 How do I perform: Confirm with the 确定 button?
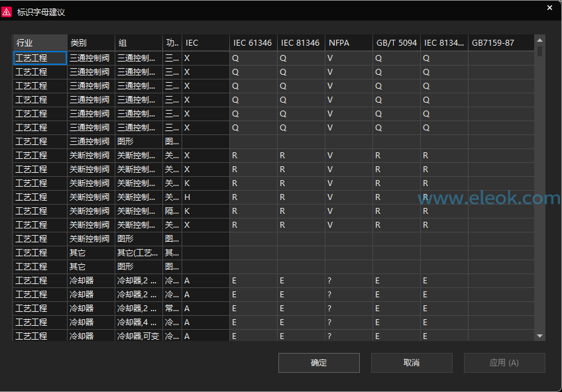tap(319, 363)
